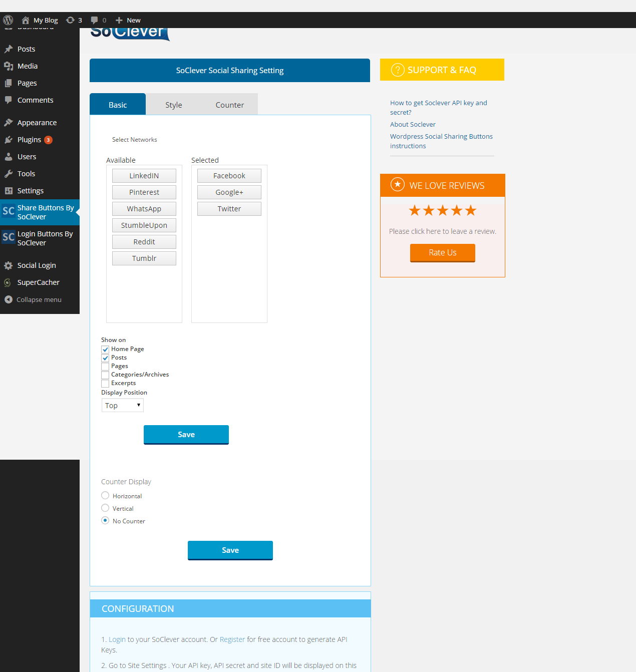Click the SoClever logo
The height and width of the screenshot is (672, 636).
(130, 33)
